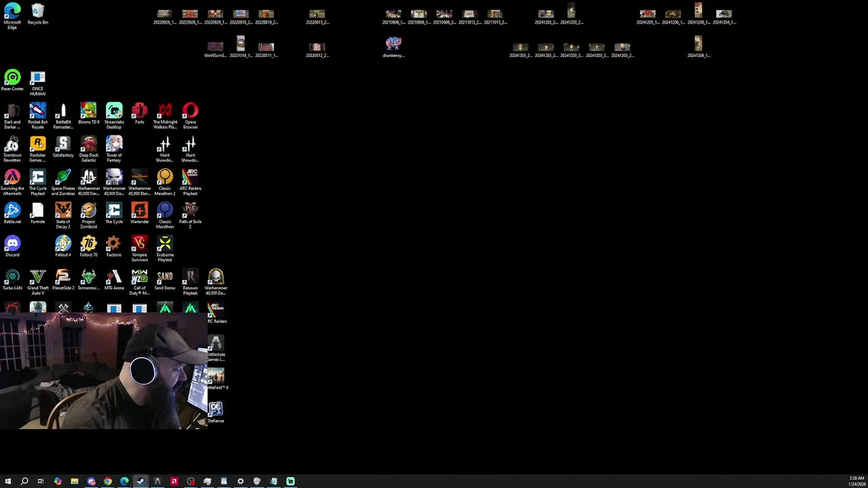Viewport: 868px width, 488px height.
Task: Open Settings gear in taskbar
Action: tap(241, 481)
